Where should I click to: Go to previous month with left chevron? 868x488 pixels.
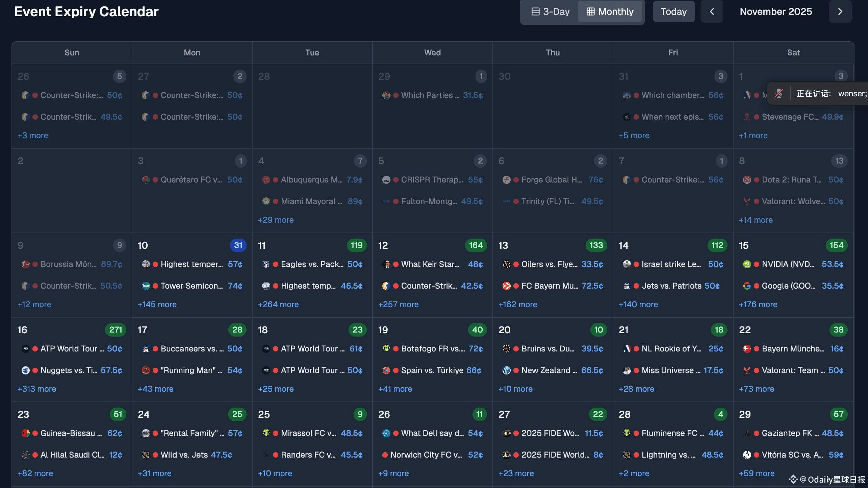coord(712,12)
